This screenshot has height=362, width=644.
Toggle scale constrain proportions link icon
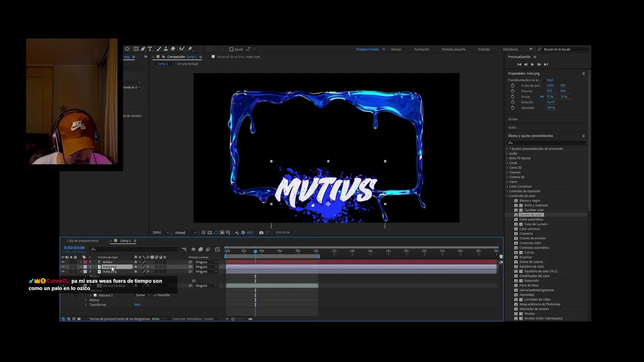(542, 97)
